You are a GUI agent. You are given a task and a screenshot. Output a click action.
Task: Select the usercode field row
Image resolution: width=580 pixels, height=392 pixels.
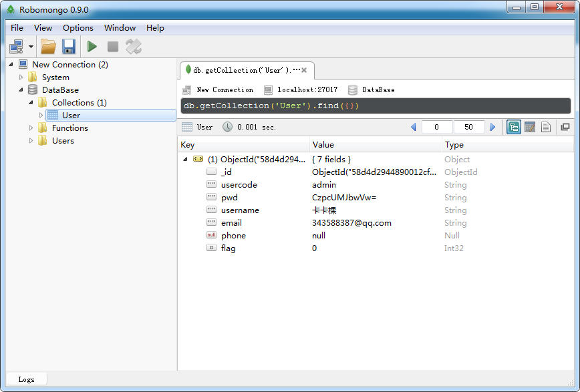click(376, 184)
